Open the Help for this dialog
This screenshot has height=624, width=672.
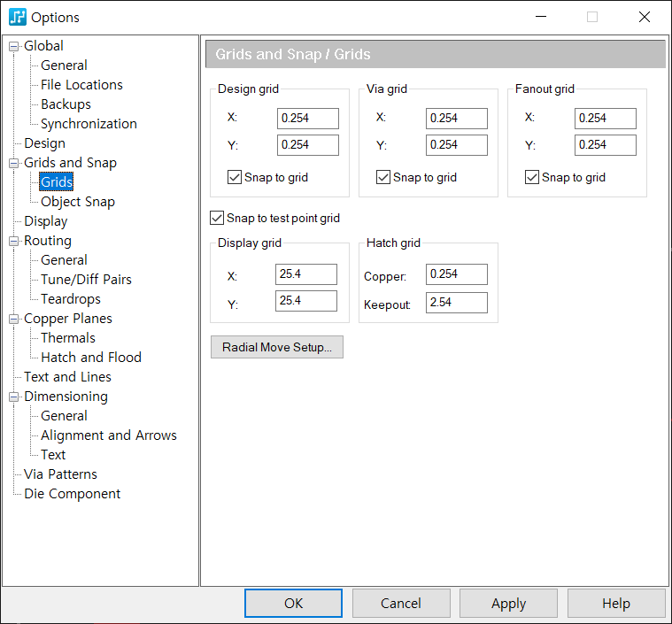pyautogui.click(x=616, y=604)
